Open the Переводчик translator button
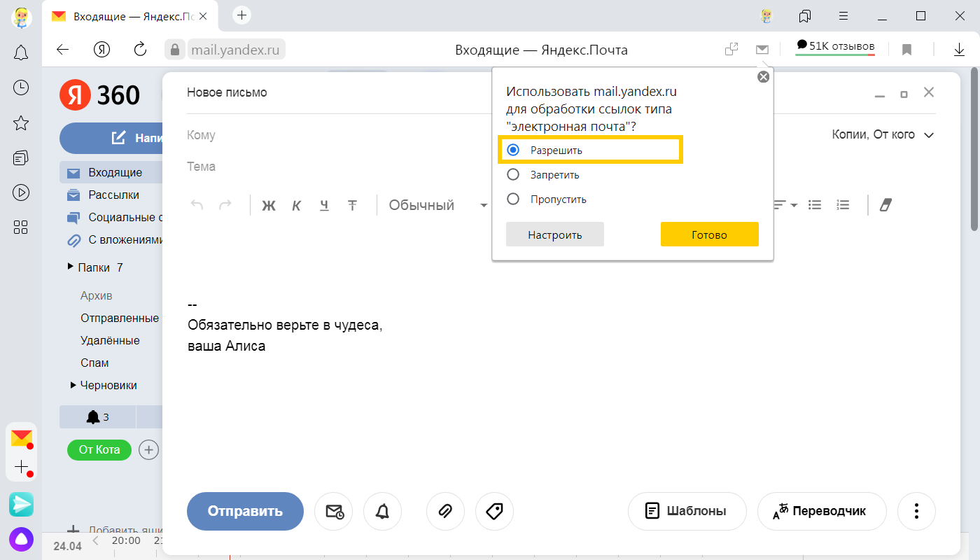This screenshot has width=980, height=560. (x=822, y=511)
